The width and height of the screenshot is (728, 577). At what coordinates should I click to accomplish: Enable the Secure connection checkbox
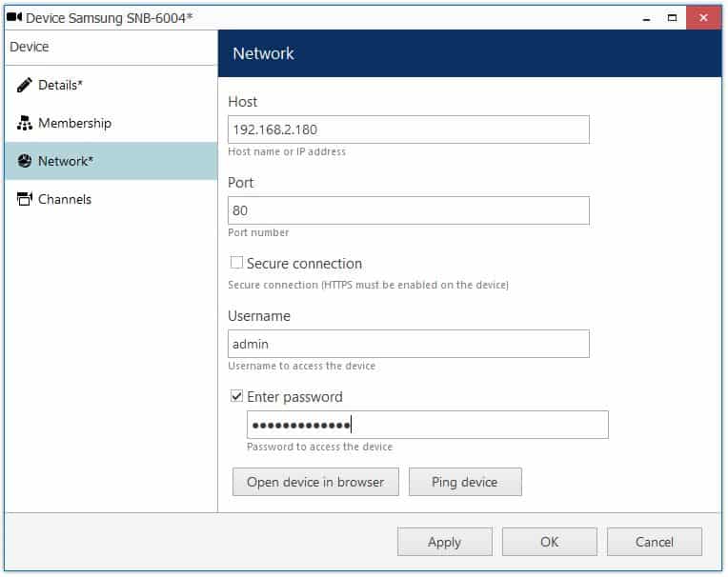pos(236,263)
